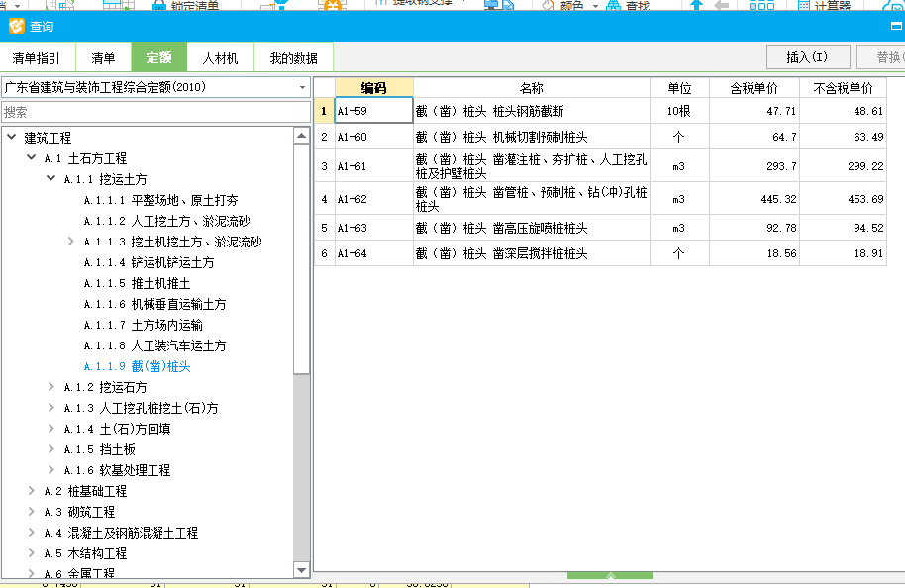This screenshot has width=905, height=588.
Task: Click the 不含税单价 column header
Action: pyautogui.click(x=843, y=88)
